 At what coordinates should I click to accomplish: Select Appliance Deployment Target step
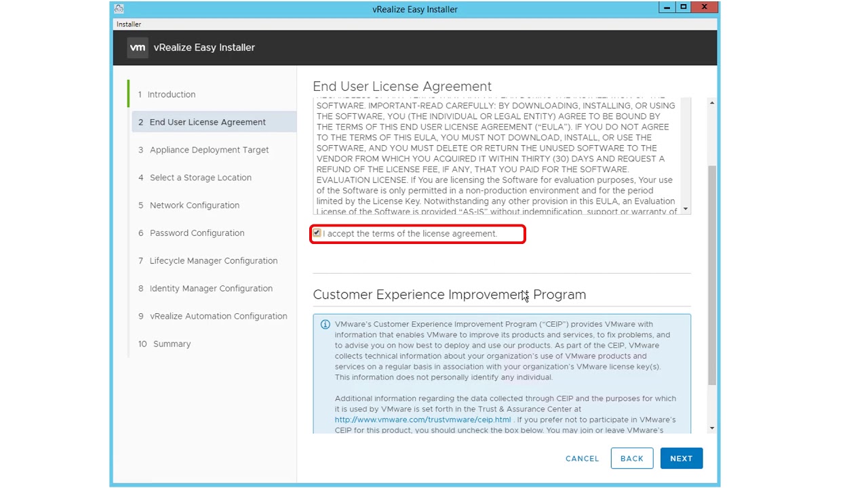pyautogui.click(x=209, y=150)
